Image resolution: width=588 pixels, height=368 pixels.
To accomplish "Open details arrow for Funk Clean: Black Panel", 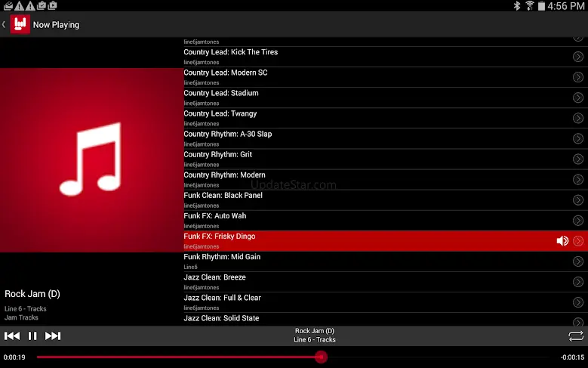I will click(x=578, y=199).
